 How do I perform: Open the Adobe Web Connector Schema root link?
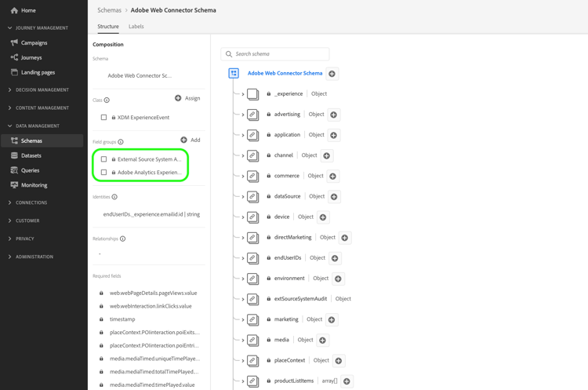[285, 73]
